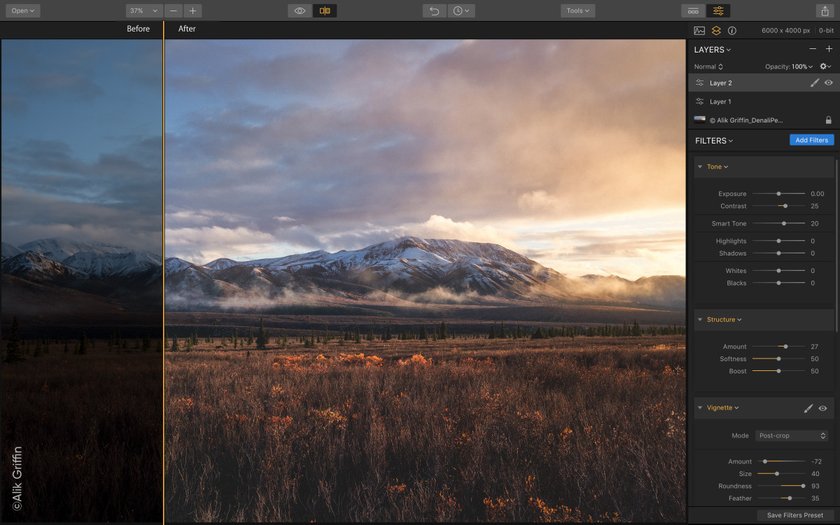The height and width of the screenshot is (525, 840).
Task: Select the layers panel icon
Action: click(x=716, y=31)
